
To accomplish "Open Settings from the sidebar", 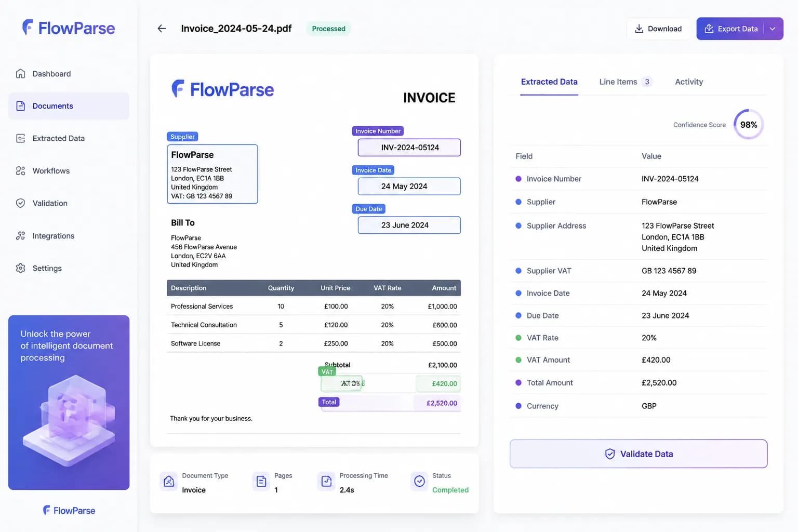I will coord(69,268).
